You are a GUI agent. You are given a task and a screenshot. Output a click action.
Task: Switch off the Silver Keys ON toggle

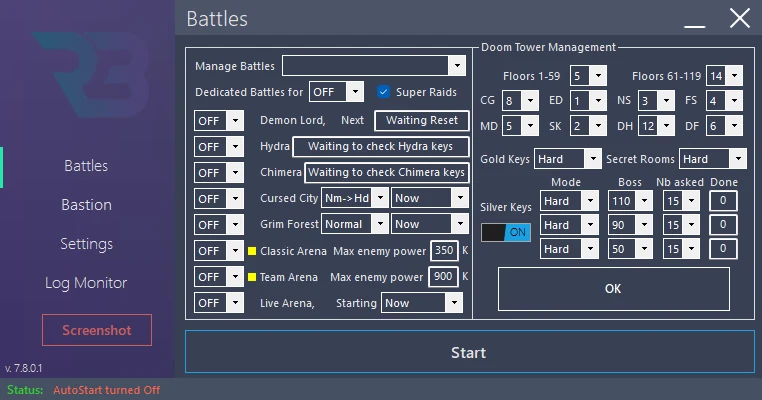click(x=505, y=232)
